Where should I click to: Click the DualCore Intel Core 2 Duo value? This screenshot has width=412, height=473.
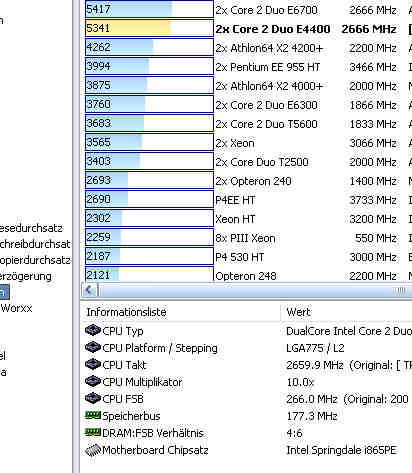coord(349,331)
